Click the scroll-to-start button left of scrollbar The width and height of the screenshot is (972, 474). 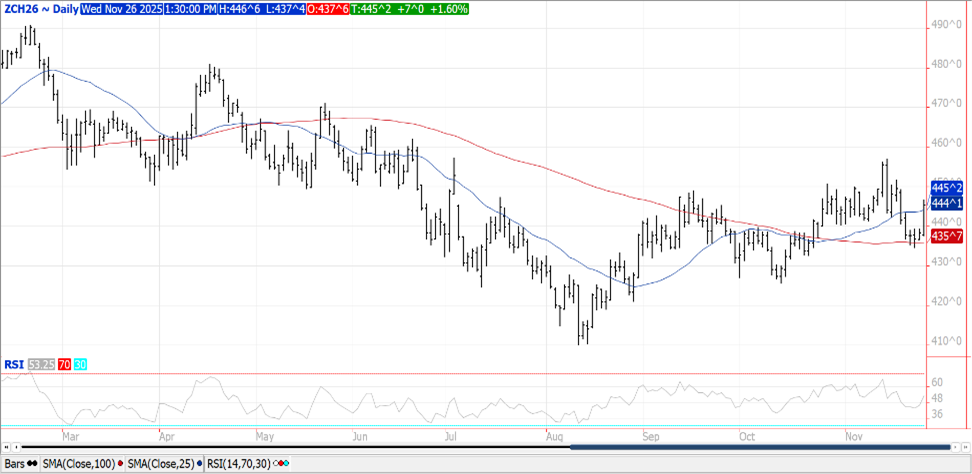point(6,447)
